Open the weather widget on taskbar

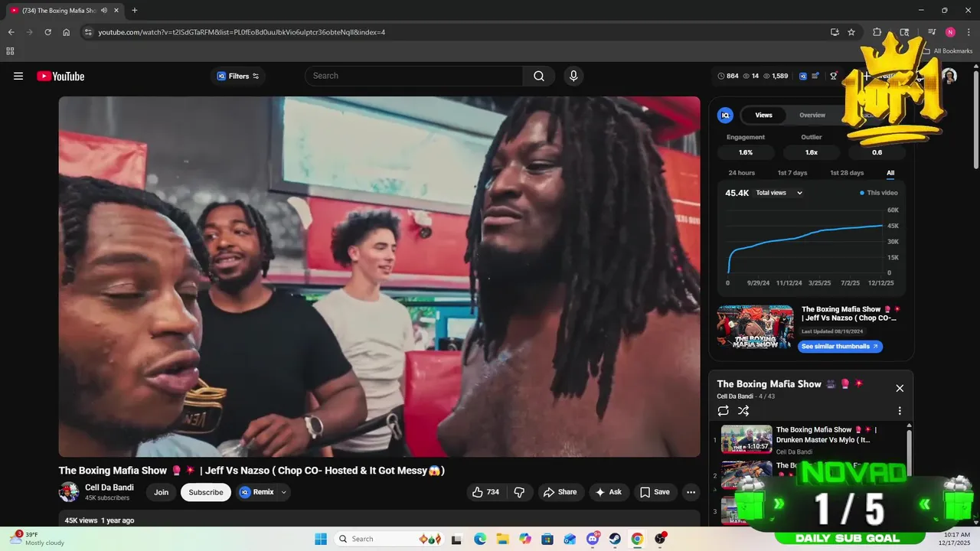point(37,539)
